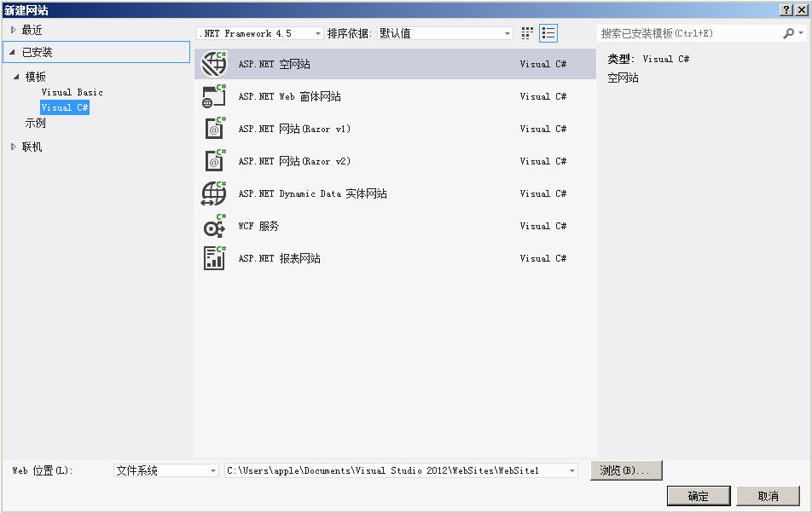Click 确定 to confirm

[x=698, y=496]
